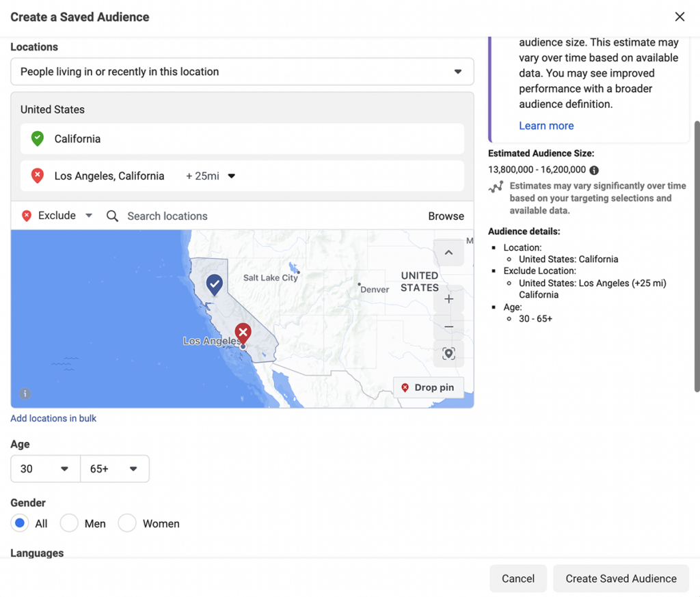Zoom out of the map with the minus icon

pos(448,327)
